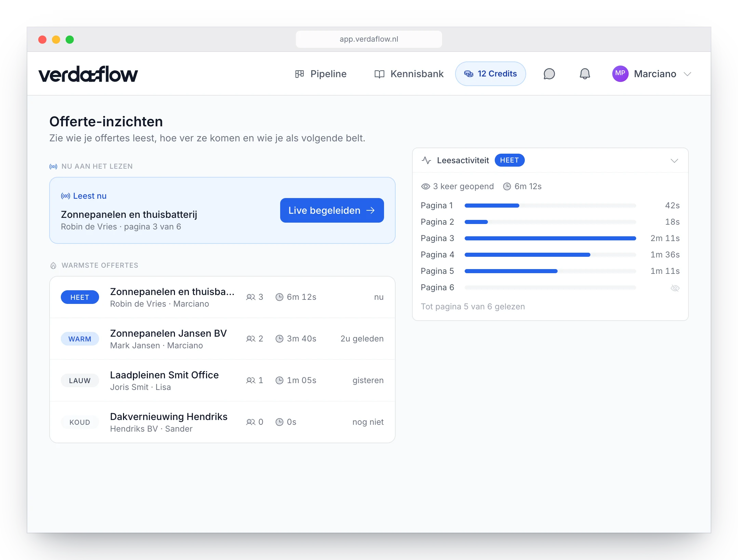Image resolution: width=738 pixels, height=560 pixels.
Task: Click the app.verdaflow.nl address bar
Action: click(x=369, y=39)
